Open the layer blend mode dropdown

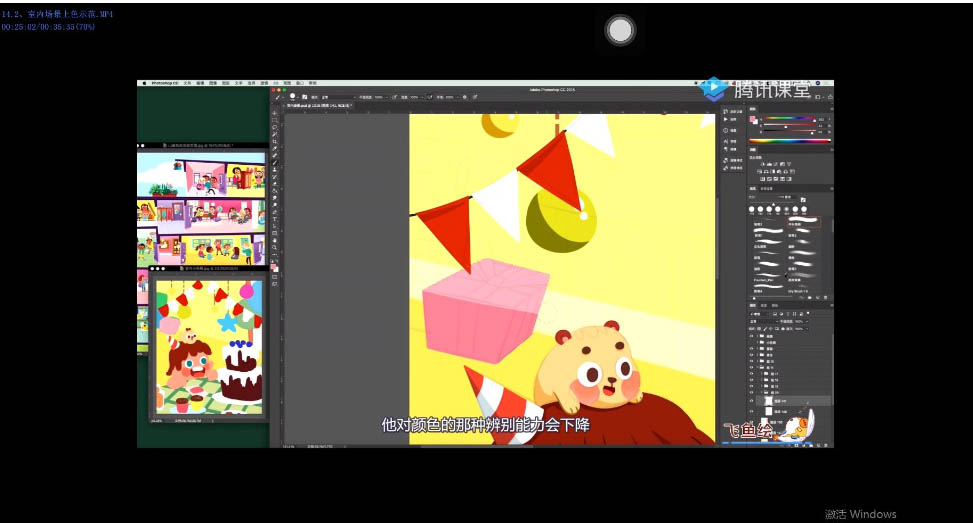(764, 321)
